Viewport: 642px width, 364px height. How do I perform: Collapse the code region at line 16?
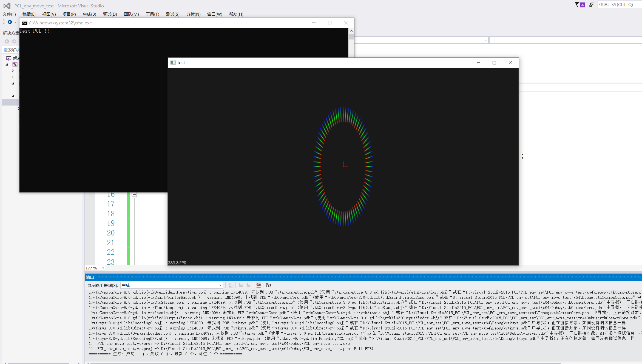pyautogui.click(x=134, y=194)
